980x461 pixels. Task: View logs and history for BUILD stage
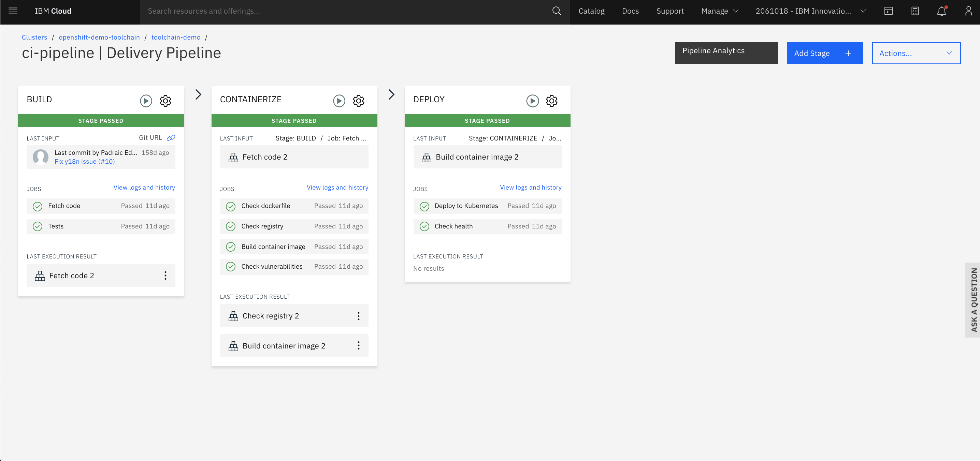coord(144,187)
